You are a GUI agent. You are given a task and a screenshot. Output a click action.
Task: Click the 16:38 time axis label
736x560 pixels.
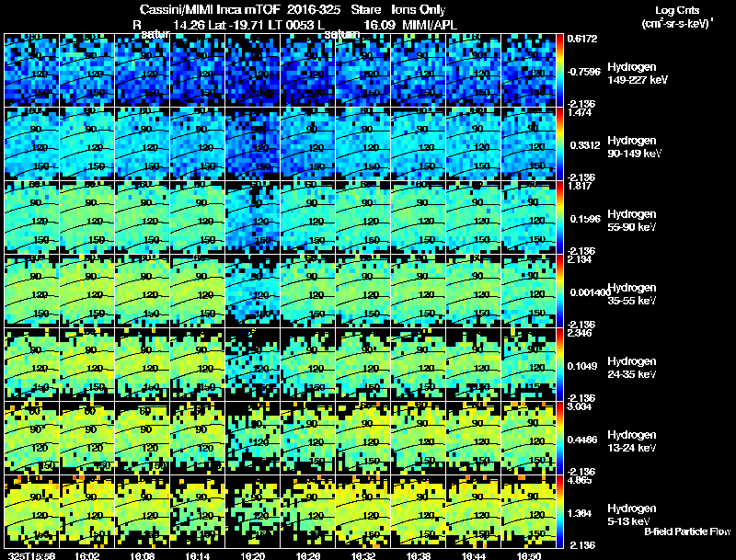coord(419,555)
